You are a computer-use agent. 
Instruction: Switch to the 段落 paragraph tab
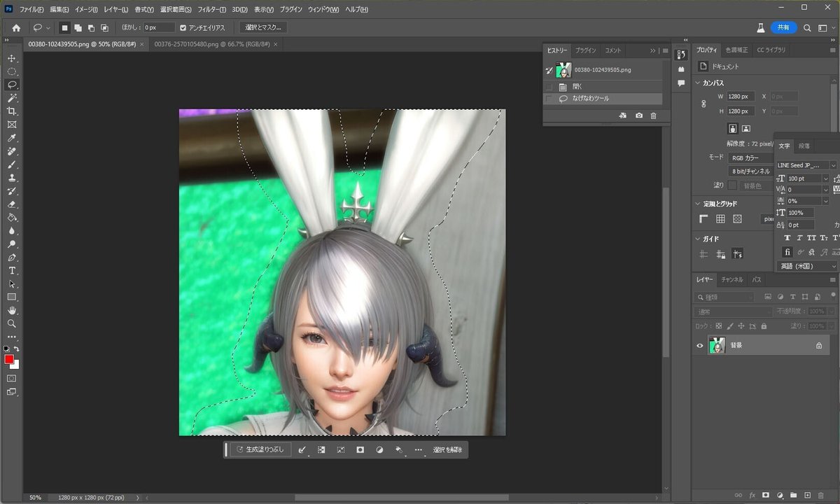[x=804, y=146]
